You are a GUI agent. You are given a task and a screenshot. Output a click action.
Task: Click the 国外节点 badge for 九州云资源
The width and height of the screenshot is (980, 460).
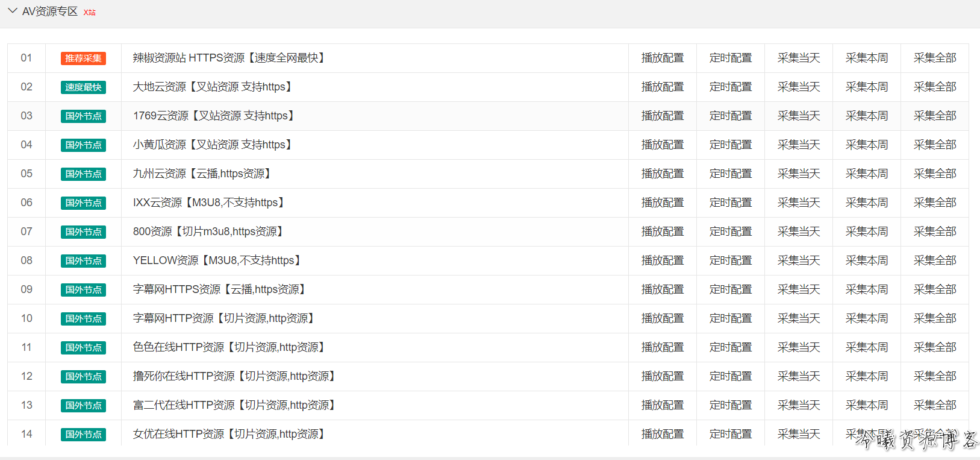point(83,174)
